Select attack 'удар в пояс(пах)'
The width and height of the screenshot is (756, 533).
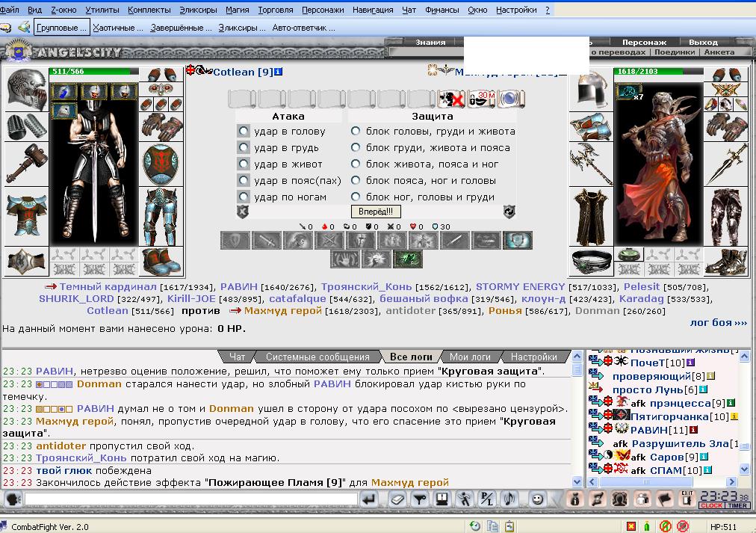[244, 180]
